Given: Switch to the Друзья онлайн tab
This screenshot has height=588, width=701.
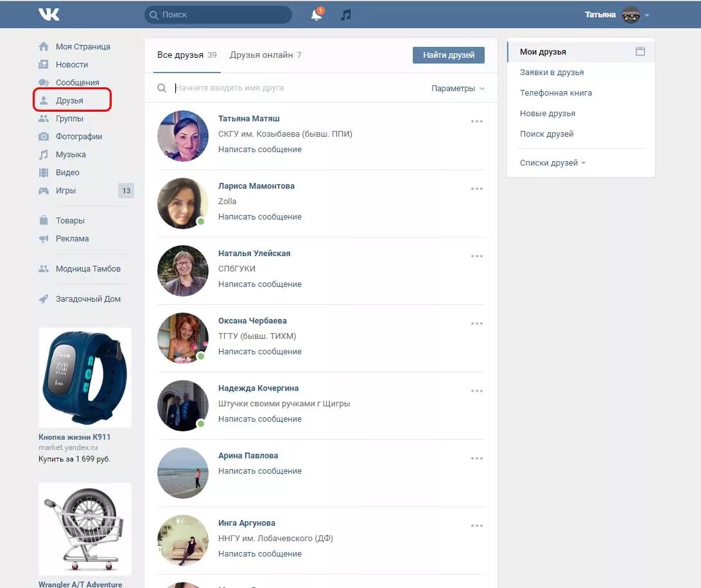Looking at the screenshot, I should click(266, 55).
